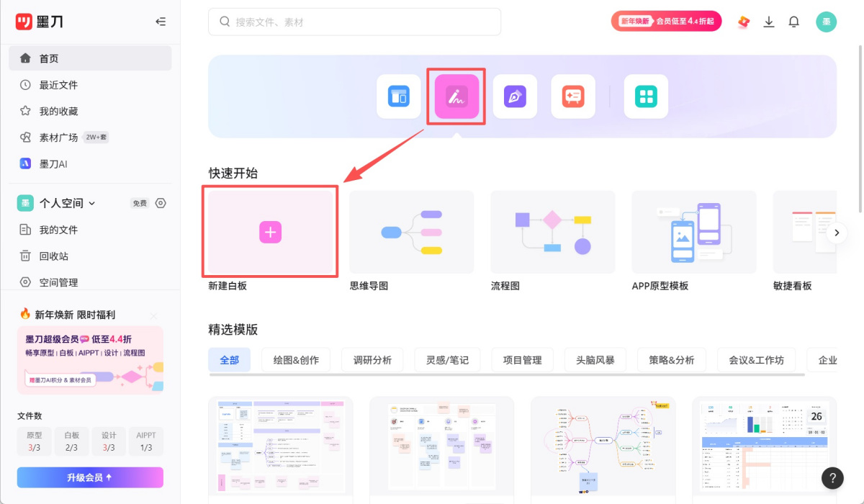Open the blue prototype tool icon

point(398,96)
